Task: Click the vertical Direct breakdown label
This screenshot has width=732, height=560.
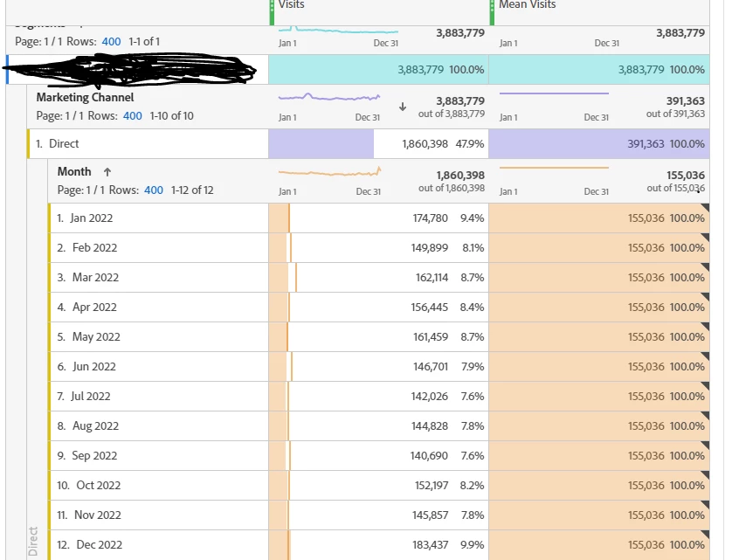Action: [32, 542]
